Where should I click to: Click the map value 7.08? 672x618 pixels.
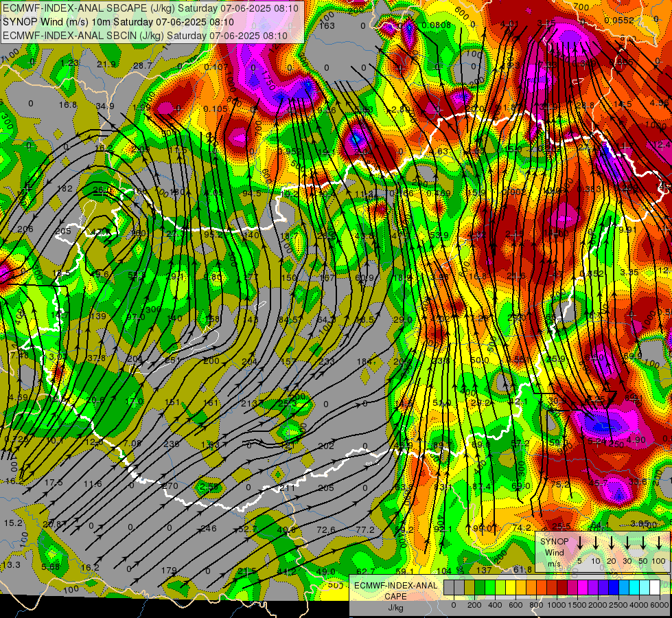[x=132, y=443]
